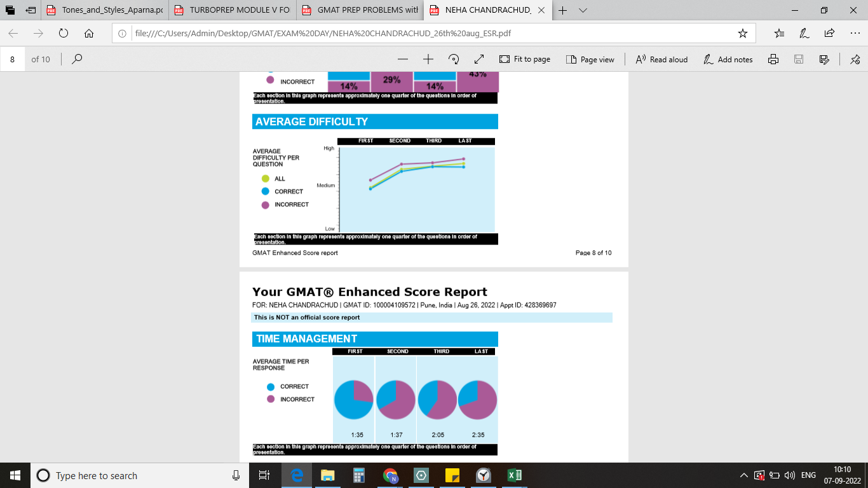Expand tab previews chevron beside new tab
Viewport: 868px width, 488px height.
pyautogui.click(x=583, y=10)
